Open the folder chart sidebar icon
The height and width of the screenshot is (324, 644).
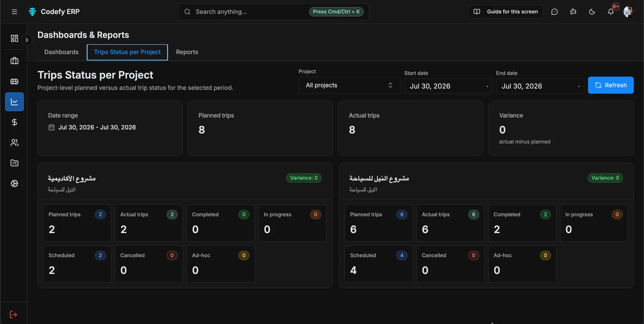(x=14, y=163)
